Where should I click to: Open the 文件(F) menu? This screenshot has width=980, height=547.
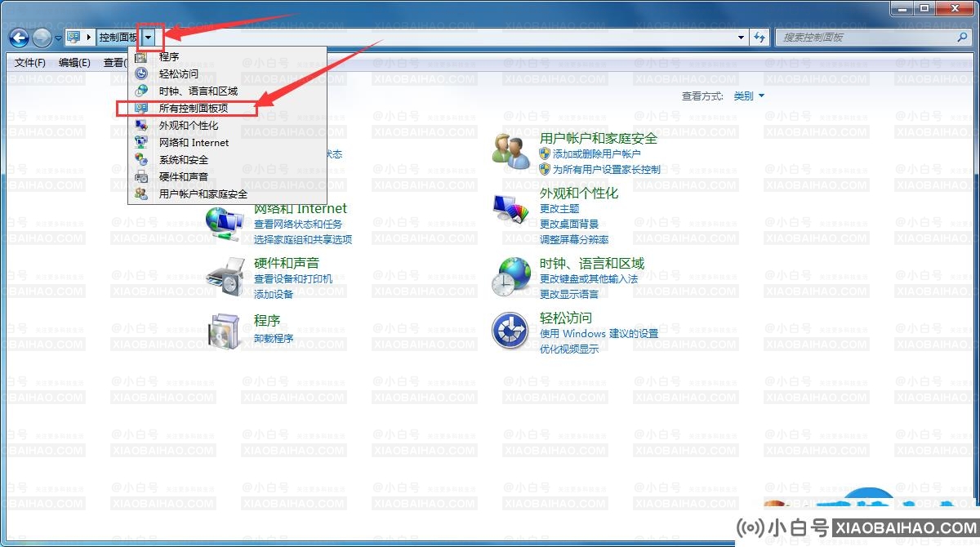[x=30, y=63]
